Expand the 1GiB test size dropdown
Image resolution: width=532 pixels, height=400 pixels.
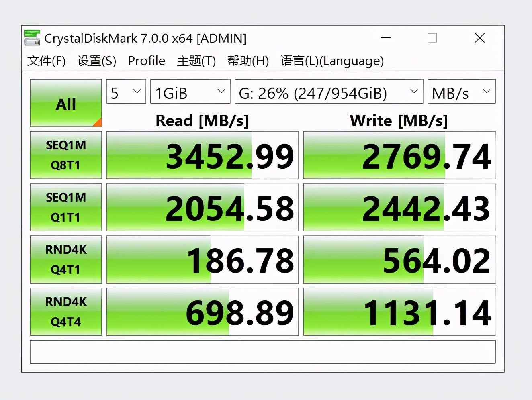coord(190,92)
